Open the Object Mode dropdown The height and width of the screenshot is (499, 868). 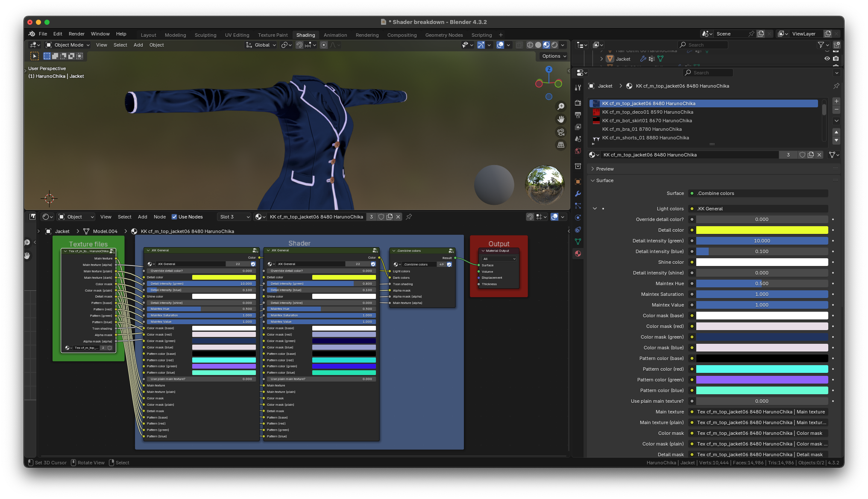(x=68, y=45)
